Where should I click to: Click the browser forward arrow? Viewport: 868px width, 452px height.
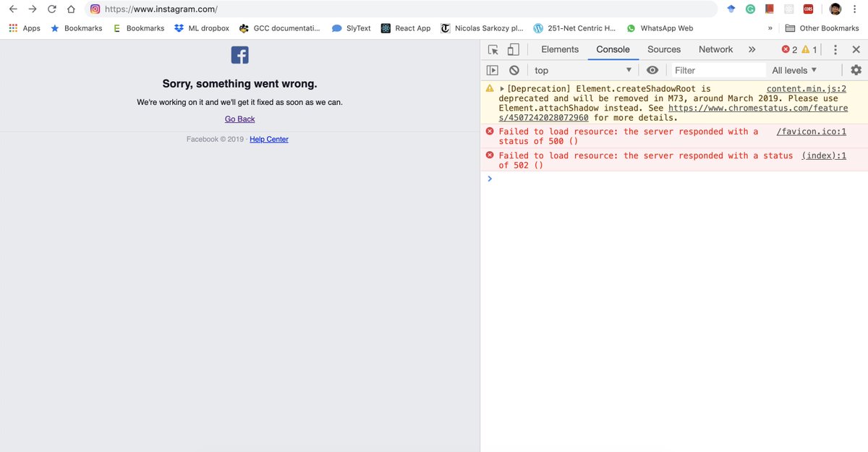[33, 9]
